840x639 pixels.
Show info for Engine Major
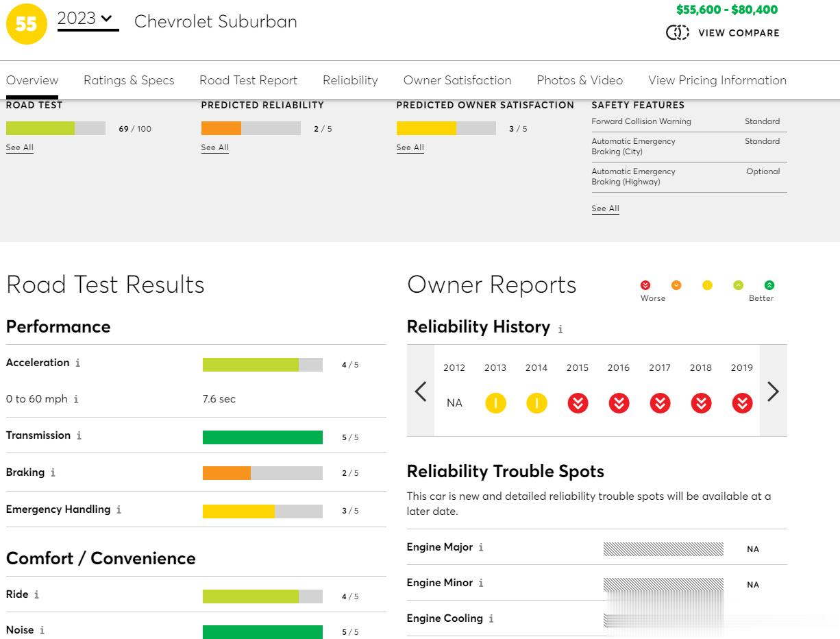[x=481, y=548]
